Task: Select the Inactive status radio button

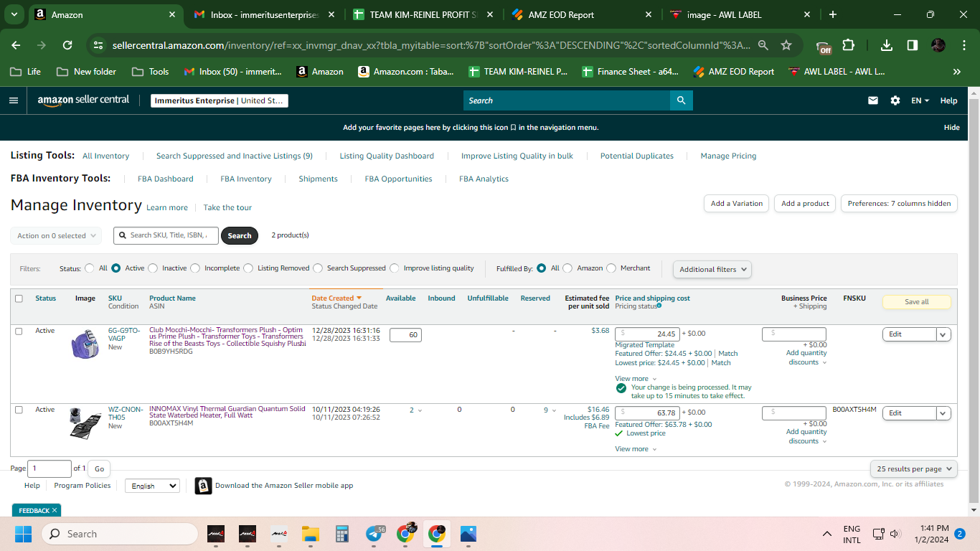Action: 152,268
